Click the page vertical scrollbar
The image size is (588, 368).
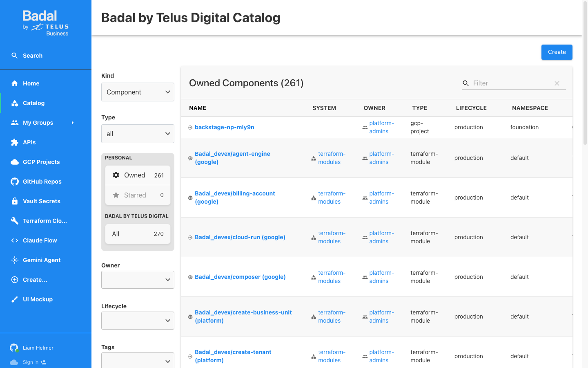585,74
